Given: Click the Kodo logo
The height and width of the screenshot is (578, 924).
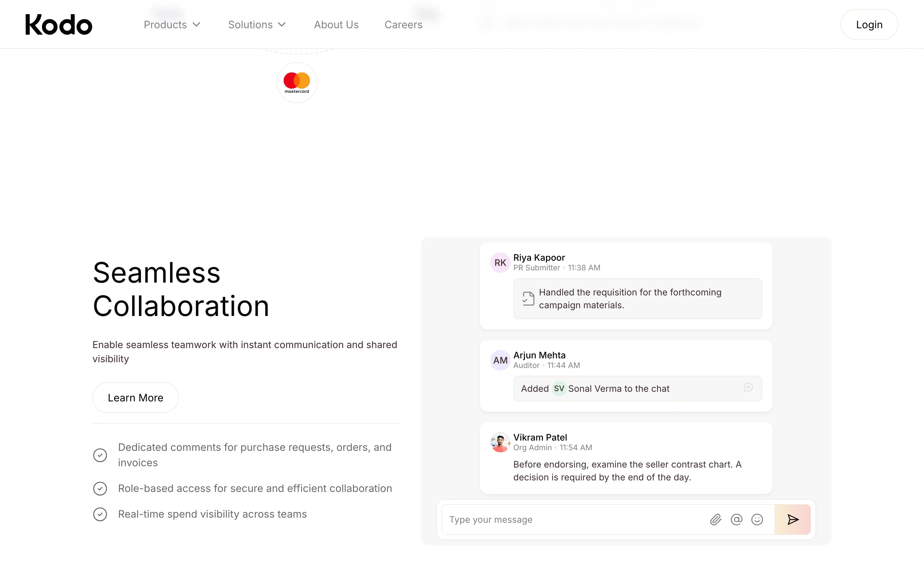Looking at the screenshot, I should click(58, 24).
